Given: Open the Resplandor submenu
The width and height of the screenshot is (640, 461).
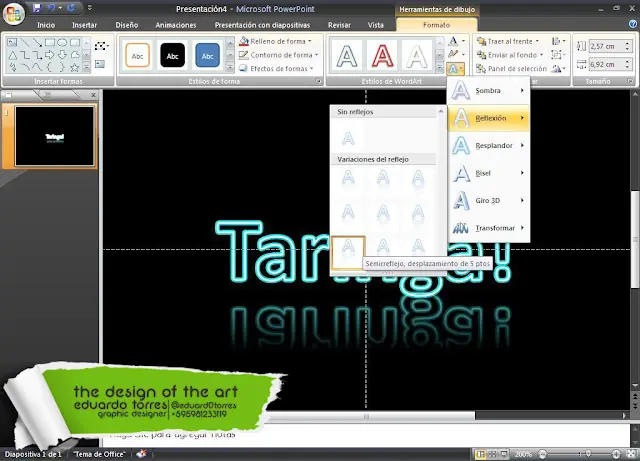Looking at the screenshot, I should pyautogui.click(x=489, y=145).
